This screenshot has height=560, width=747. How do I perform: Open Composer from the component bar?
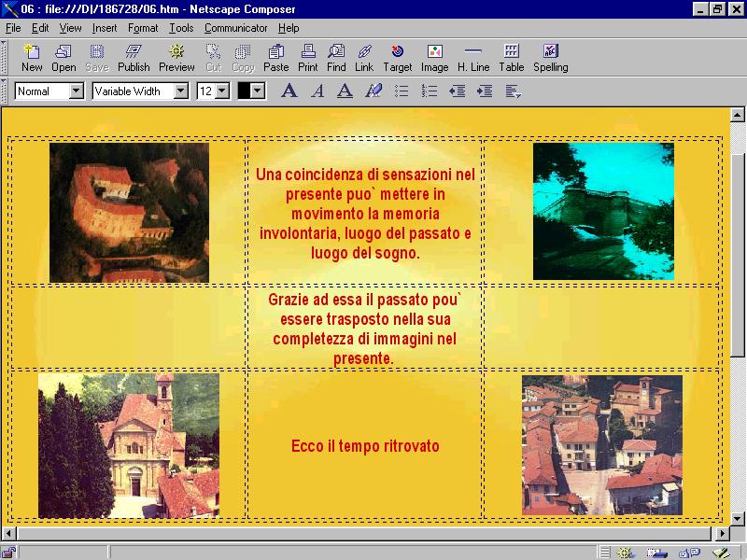click(721, 553)
